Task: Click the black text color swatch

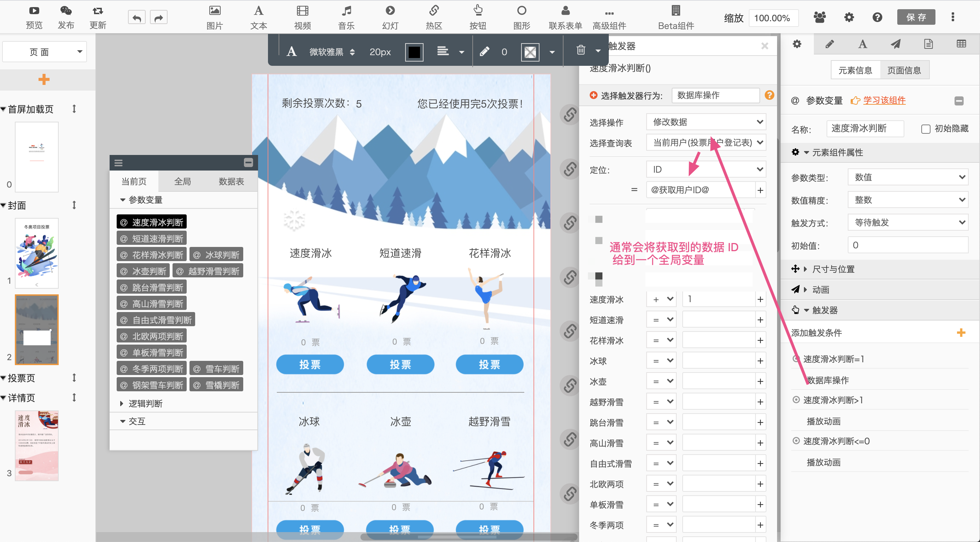Action: 414,52
